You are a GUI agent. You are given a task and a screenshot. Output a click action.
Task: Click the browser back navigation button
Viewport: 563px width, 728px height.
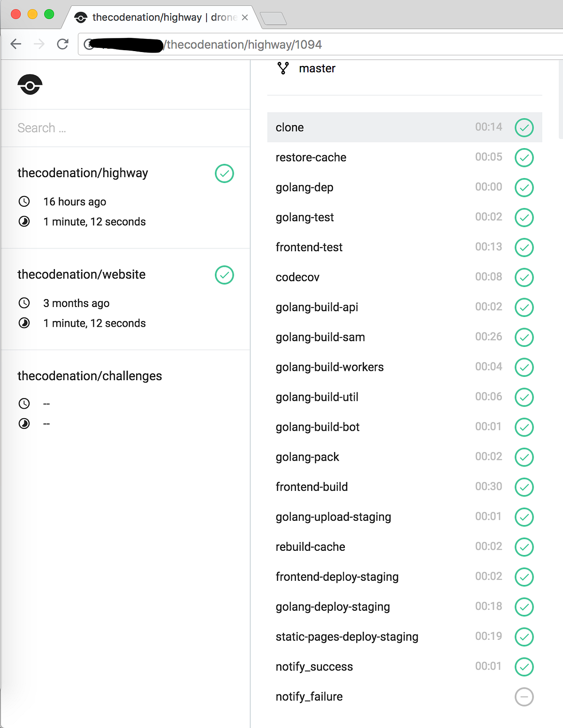15,44
